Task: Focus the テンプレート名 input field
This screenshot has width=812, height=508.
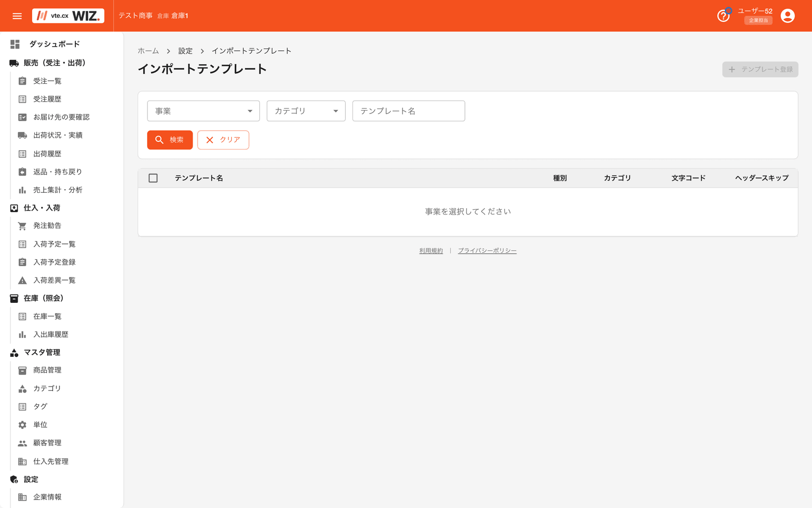Action: coord(408,111)
